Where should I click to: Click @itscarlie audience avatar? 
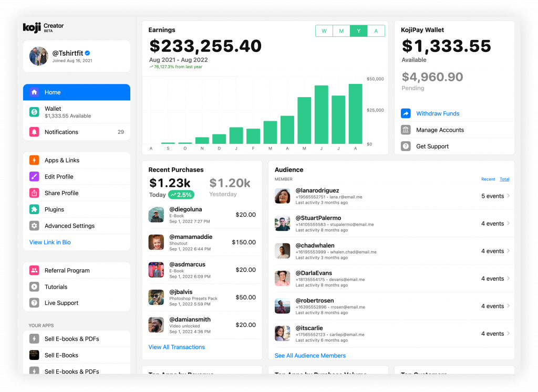[282, 333]
